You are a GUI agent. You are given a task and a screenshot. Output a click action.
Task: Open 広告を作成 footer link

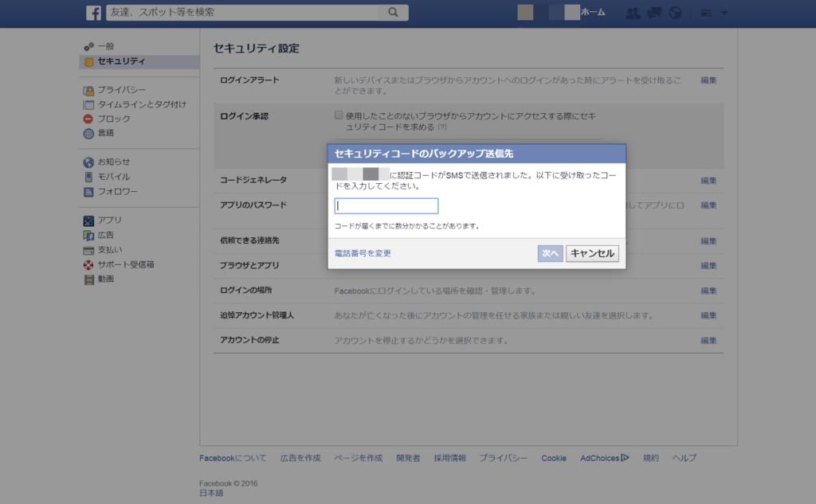[300, 459]
